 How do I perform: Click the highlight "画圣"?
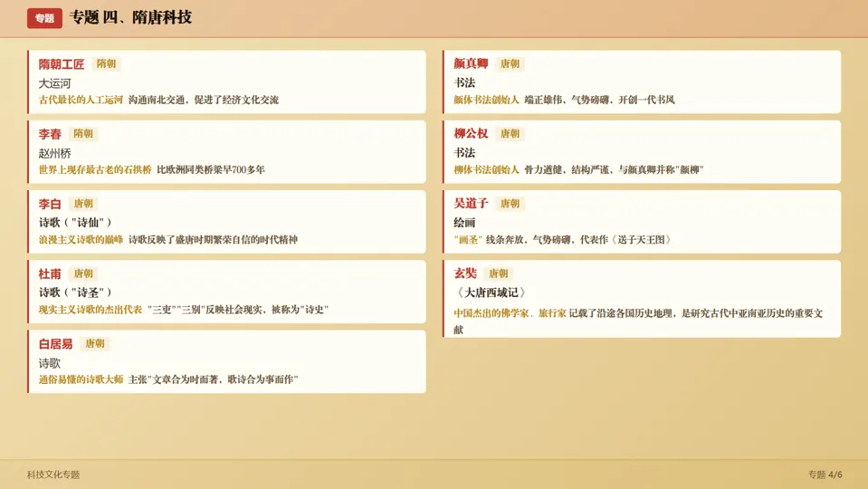[468, 239]
